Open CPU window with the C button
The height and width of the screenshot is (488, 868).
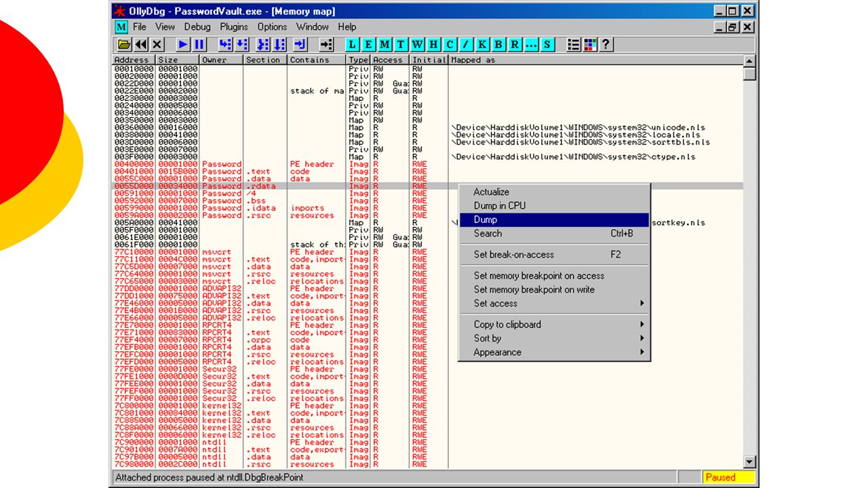click(x=450, y=45)
